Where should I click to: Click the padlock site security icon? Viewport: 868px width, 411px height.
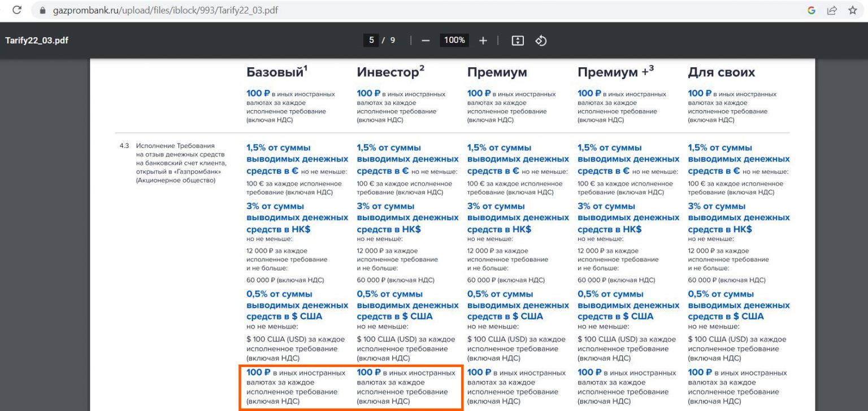pyautogui.click(x=42, y=11)
